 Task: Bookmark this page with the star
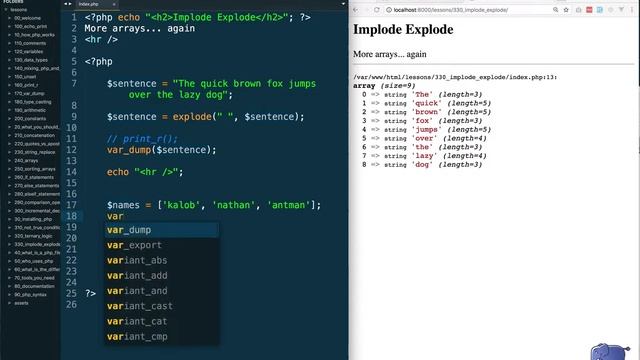566,10
